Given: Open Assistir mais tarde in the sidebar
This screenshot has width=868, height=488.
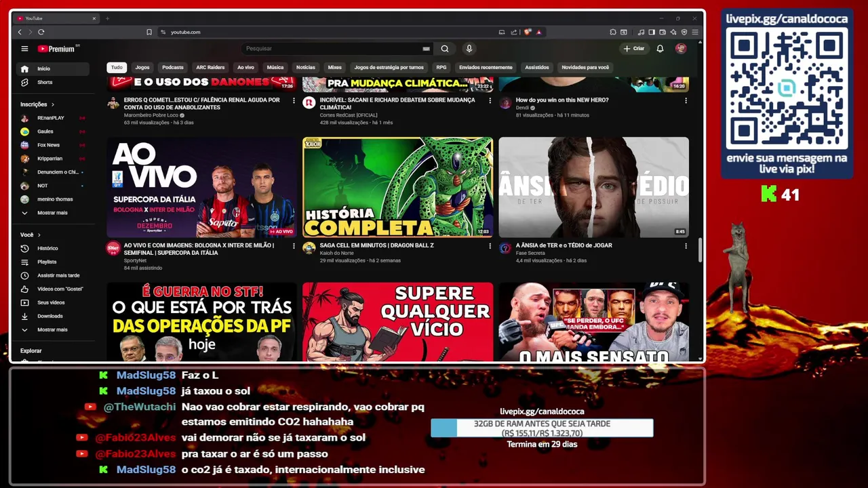Looking at the screenshot, I should click(52, 275).
